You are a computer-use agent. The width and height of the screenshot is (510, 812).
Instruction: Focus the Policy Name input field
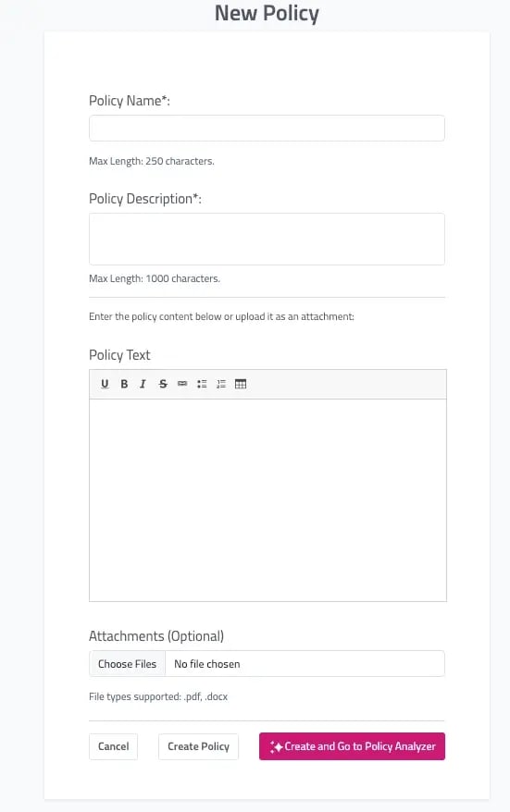point(267,128)
